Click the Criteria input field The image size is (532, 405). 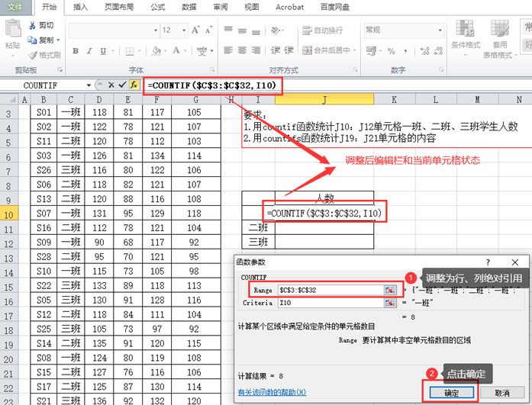pyautogui.click(x=331, y=303)
